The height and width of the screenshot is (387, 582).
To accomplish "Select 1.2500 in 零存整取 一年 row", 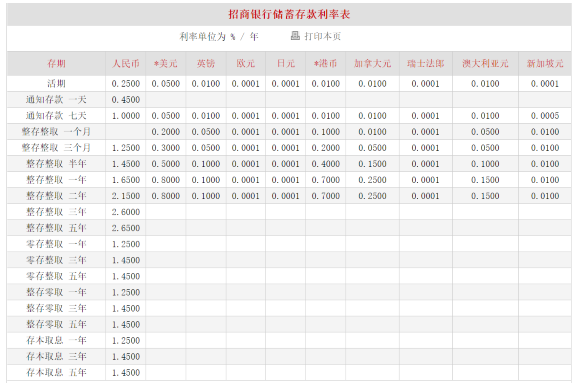I will (126, 244).
